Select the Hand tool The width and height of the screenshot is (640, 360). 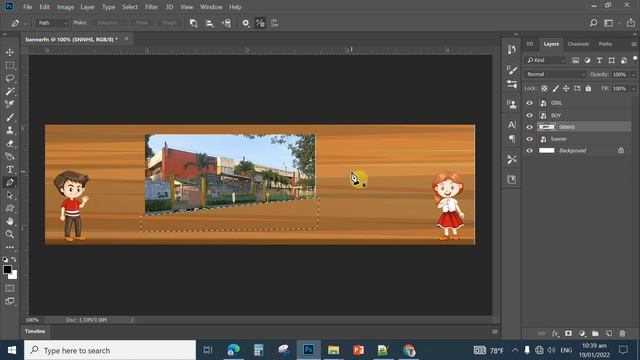point(10,221)
